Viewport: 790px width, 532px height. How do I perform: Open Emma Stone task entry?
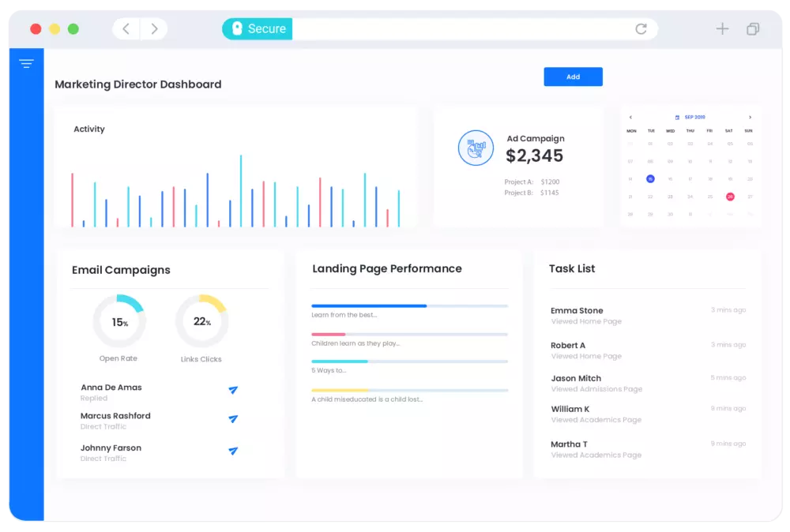[x=577, y=311]
